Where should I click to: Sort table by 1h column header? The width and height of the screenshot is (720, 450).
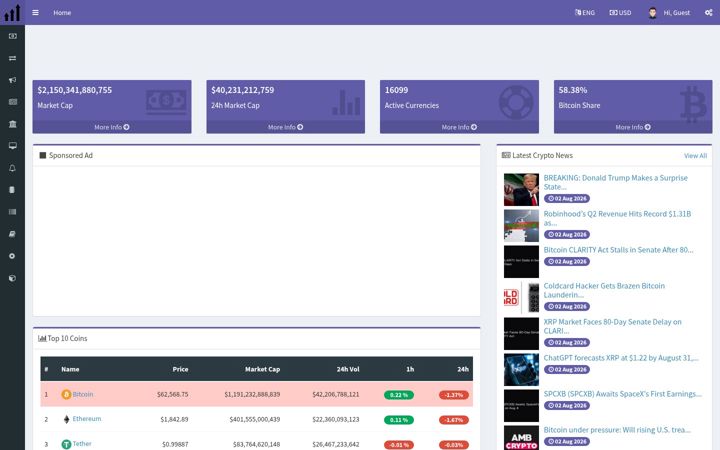(x=410, y=369)
